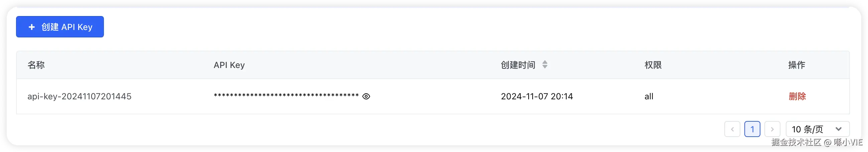This screenshot has height=152, width=868.
Task: Click the "all" permission cell
Action: (648, 97)
